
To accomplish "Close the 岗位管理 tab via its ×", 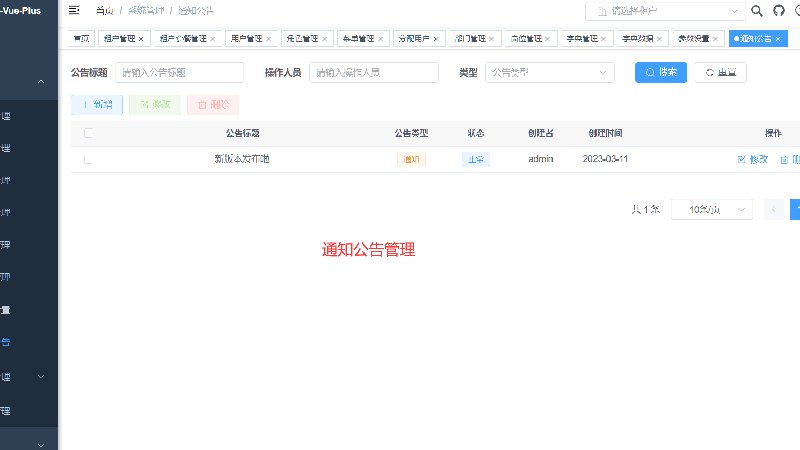I will point(547,39).
